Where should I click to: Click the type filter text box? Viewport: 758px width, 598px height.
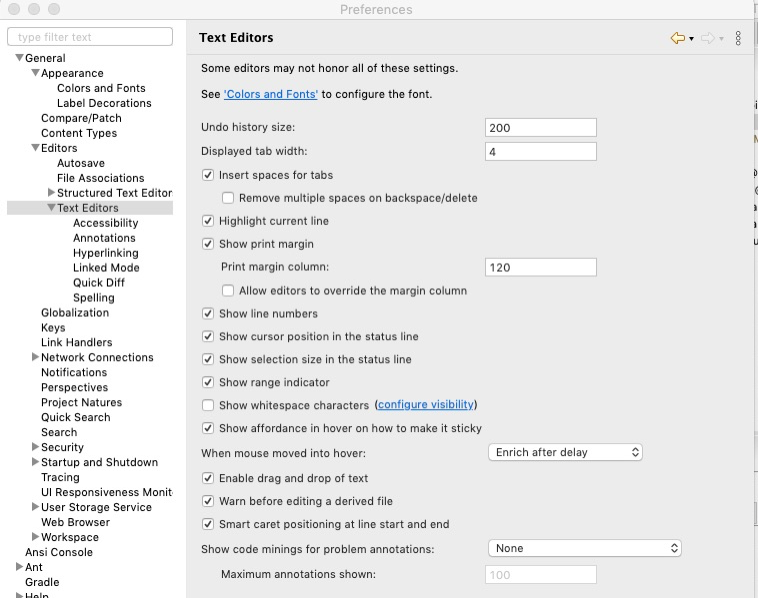[x=90, y=37]
